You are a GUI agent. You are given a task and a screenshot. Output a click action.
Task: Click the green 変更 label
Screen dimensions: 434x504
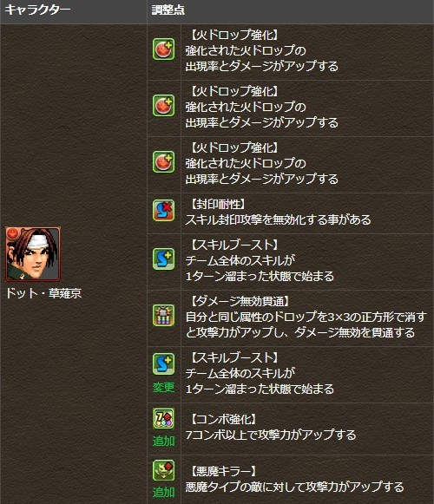164,387
